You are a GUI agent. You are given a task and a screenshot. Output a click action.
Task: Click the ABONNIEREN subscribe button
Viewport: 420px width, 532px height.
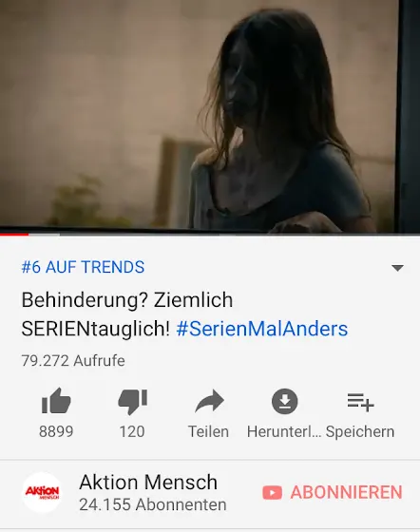coord(333,492)
